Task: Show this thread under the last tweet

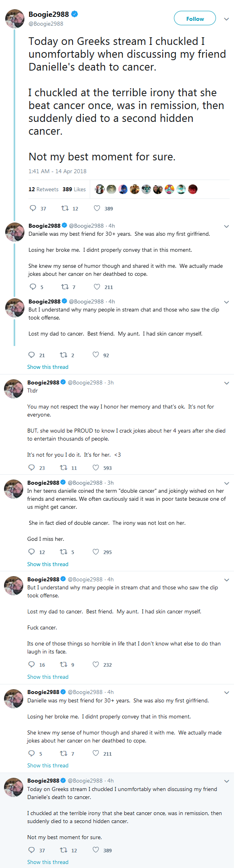Action: pyautogui.click(x=48, y=862)
